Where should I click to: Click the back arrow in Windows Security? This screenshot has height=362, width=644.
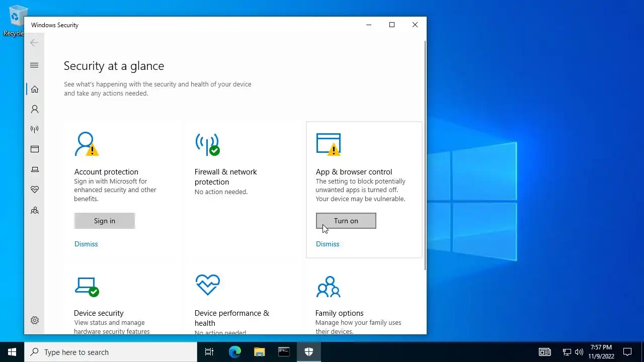click(x=34, y=43)
